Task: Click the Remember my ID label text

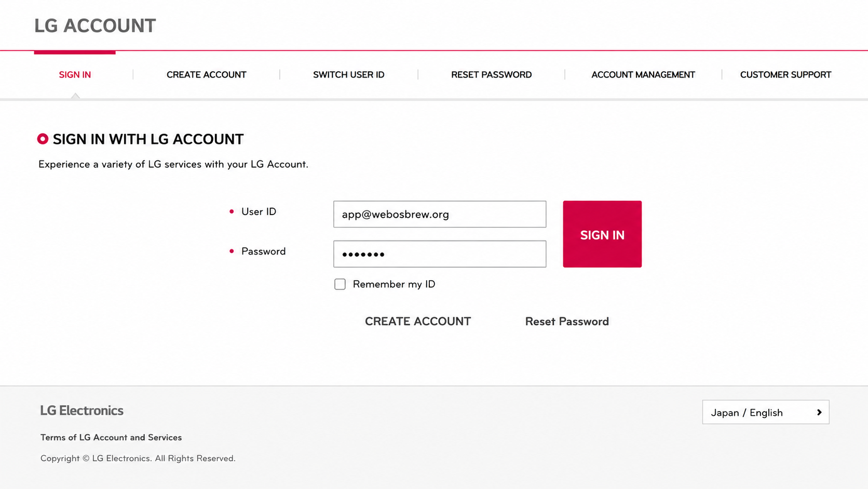Action: coord(394,284)
